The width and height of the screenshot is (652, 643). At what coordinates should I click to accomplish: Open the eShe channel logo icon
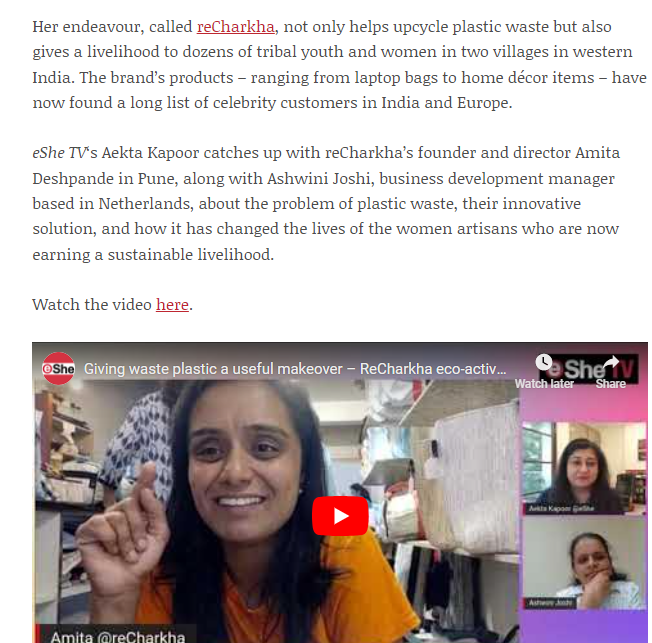[x=58, y=368]
